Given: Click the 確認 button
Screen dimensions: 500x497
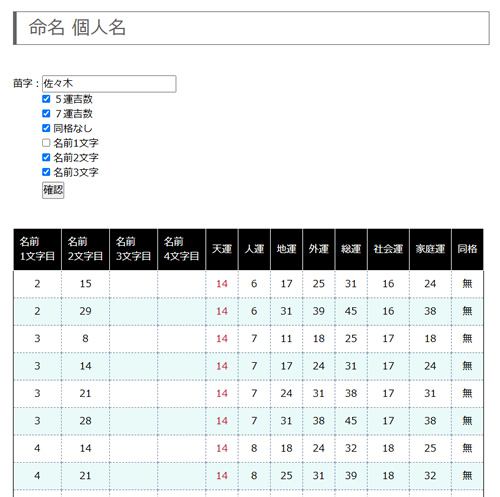Looking at the screenshot, I should click(53, 190).
